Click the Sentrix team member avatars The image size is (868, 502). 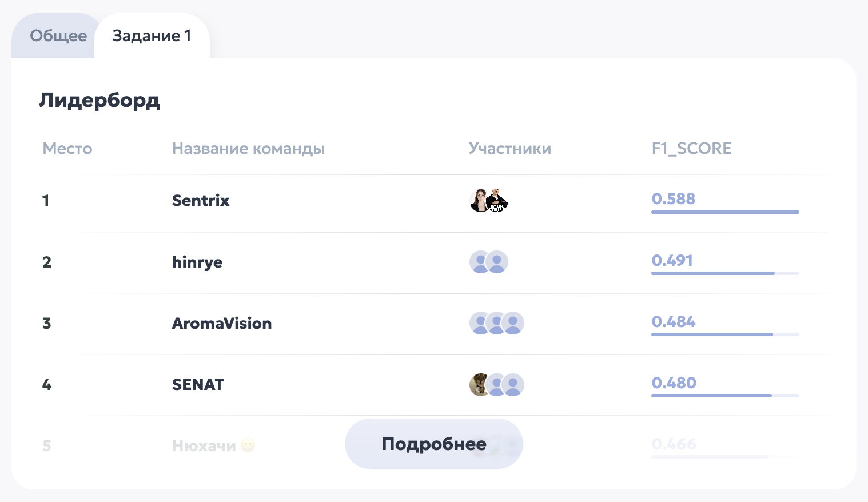tap(489, 201)
